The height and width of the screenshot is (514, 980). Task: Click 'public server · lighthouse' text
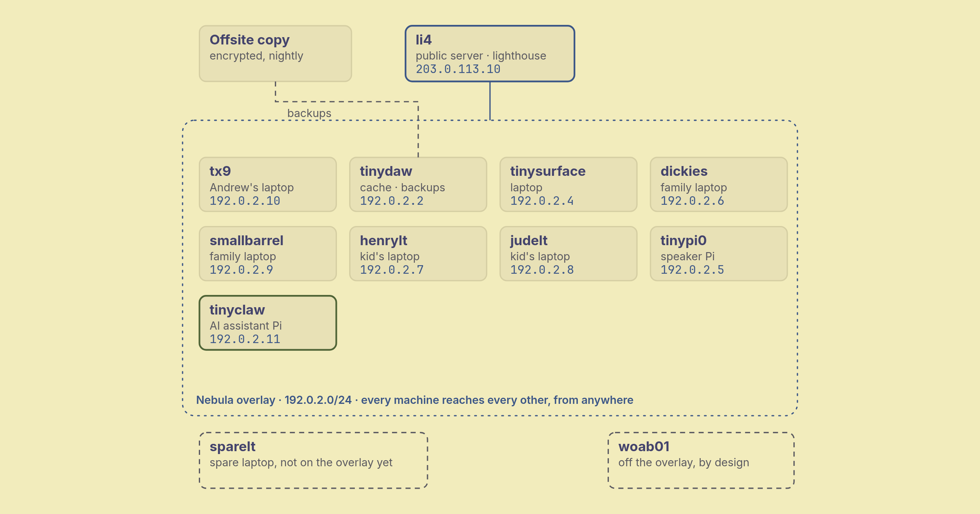click(481, 55)
